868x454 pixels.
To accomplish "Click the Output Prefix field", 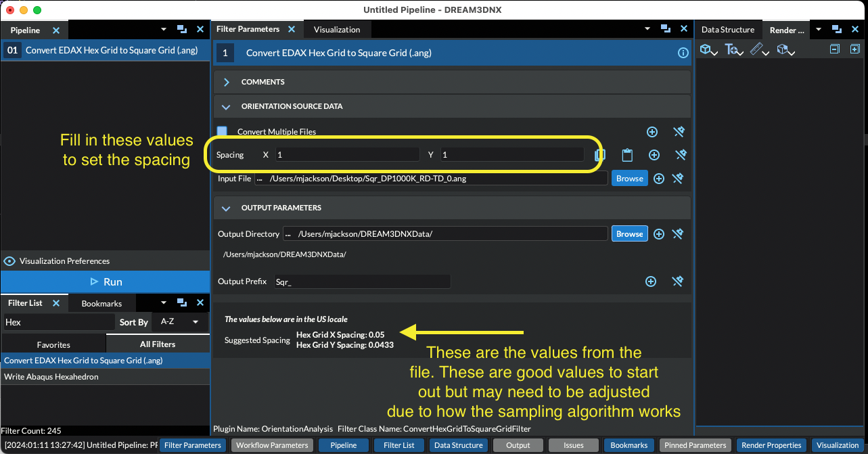I will (x=362, y=281).
